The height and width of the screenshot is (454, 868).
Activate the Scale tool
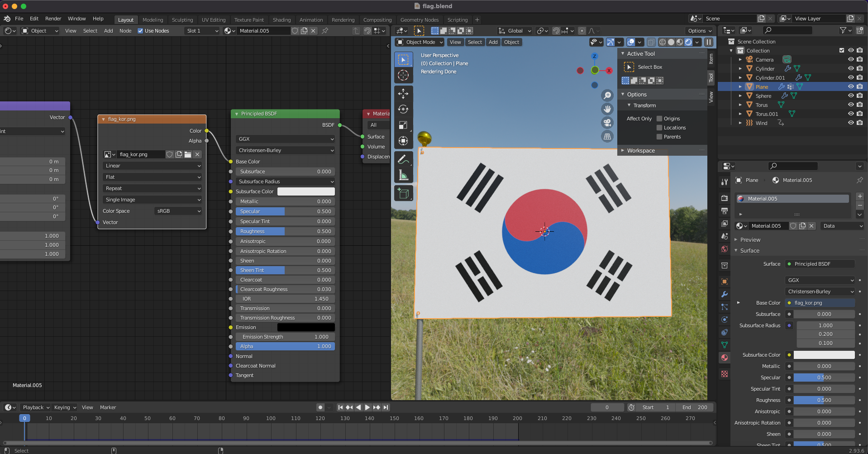point(403,125)
